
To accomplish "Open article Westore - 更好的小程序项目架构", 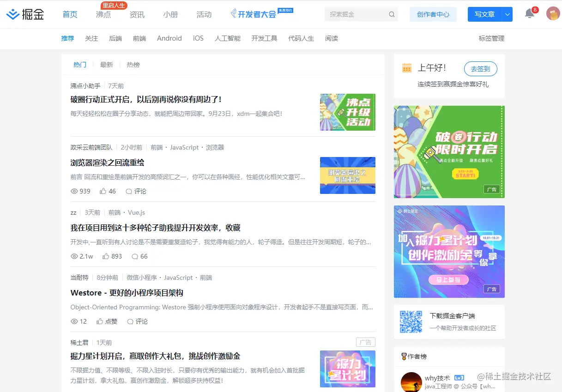I will [x=127, y=293].
